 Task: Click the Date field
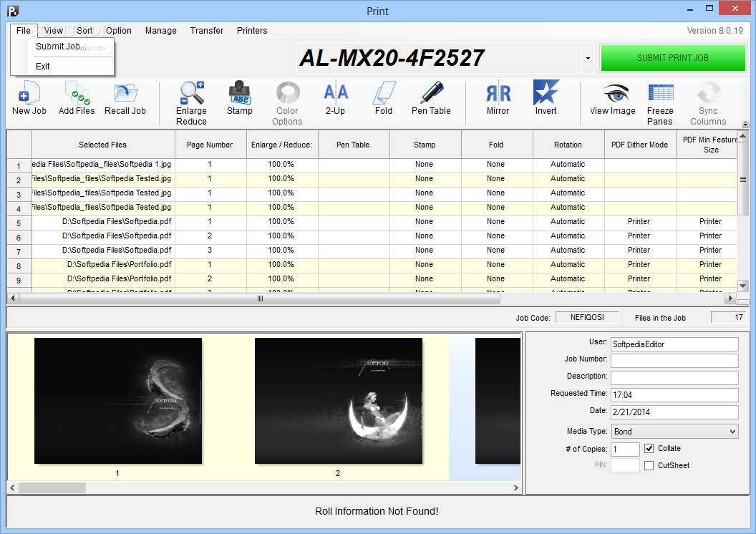[674, 412]
